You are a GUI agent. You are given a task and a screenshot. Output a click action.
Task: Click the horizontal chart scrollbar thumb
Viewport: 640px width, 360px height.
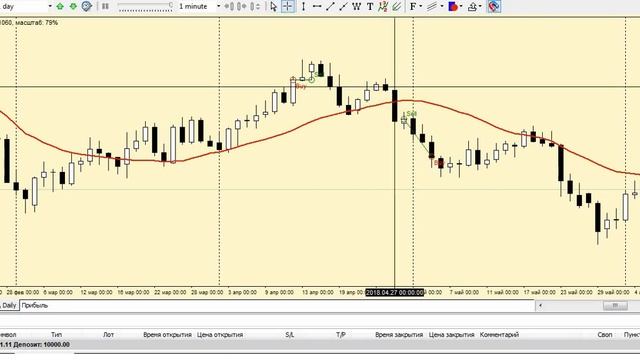click(615, 305)
